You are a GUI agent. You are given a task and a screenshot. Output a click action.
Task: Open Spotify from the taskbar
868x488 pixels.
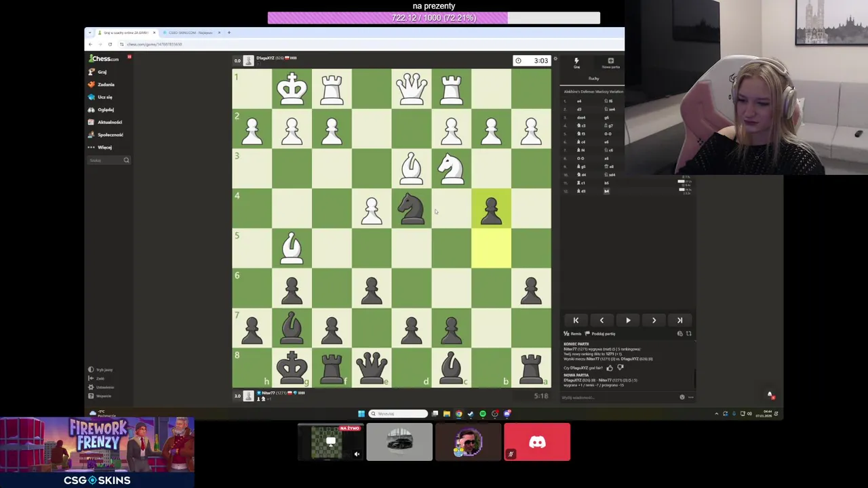click(x=483, y=413)
